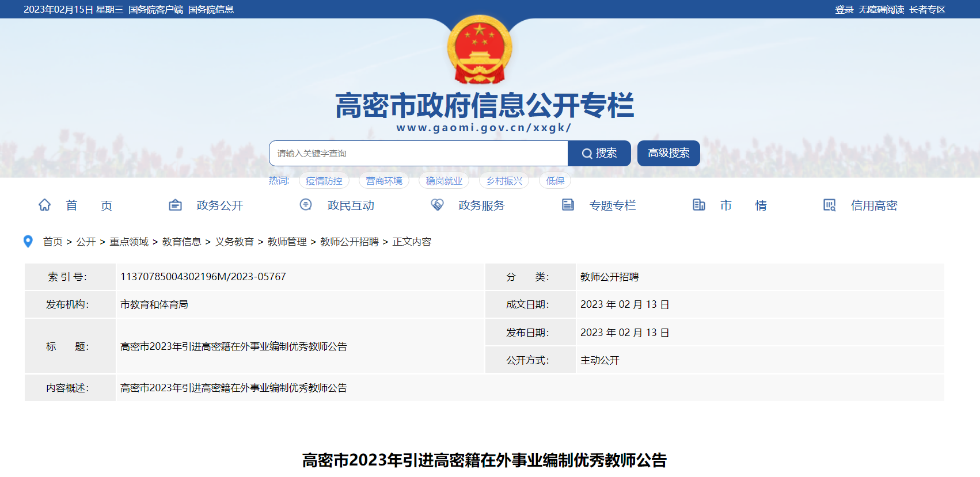
Task: Click the category value 教师公开招聘 in the table
Action: 610,277
